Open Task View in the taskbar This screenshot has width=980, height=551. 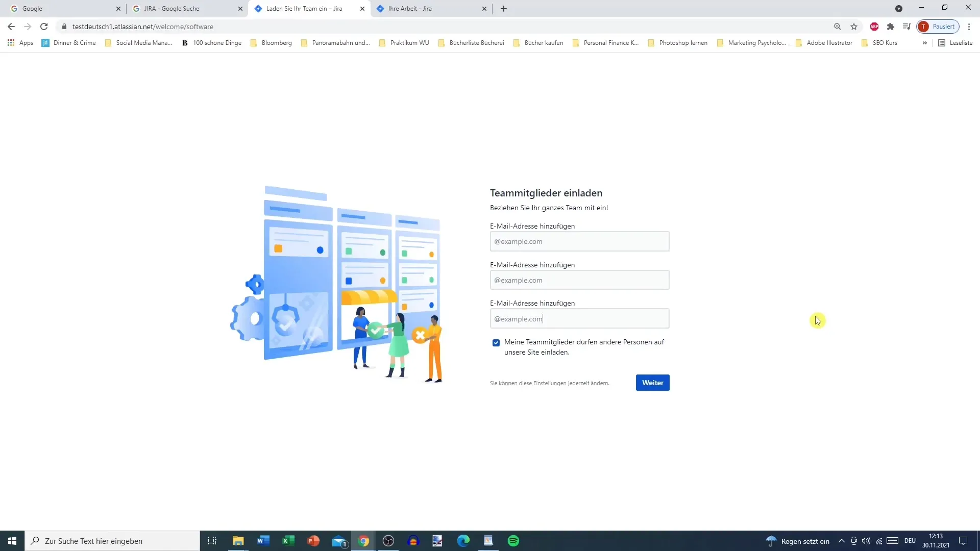pos(212,541)
